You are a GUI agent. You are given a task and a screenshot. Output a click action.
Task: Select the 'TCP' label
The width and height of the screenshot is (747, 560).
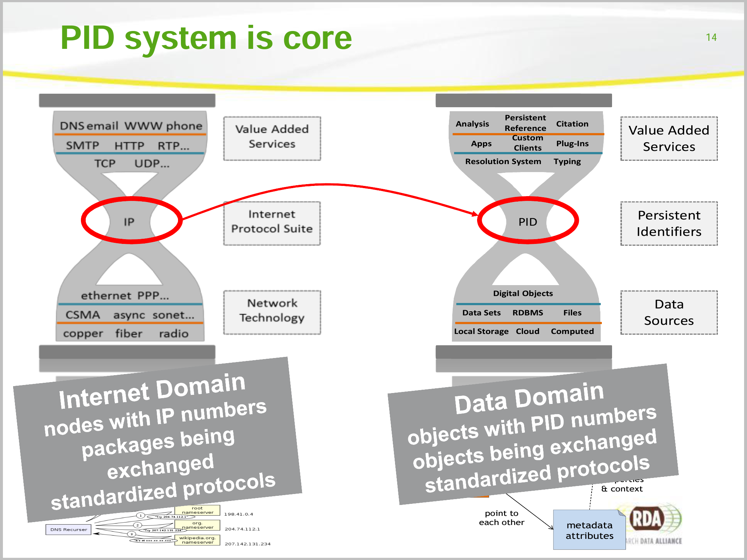pos(105,163)
